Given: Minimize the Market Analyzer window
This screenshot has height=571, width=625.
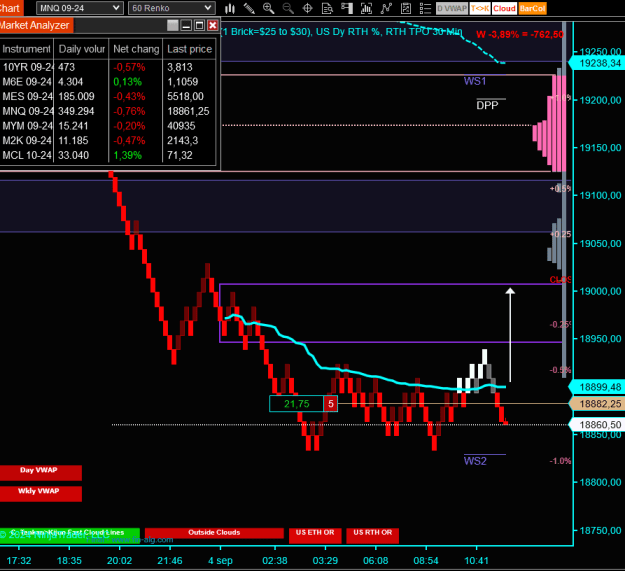Looking at the screenshot, I should [x=186, y=26].
